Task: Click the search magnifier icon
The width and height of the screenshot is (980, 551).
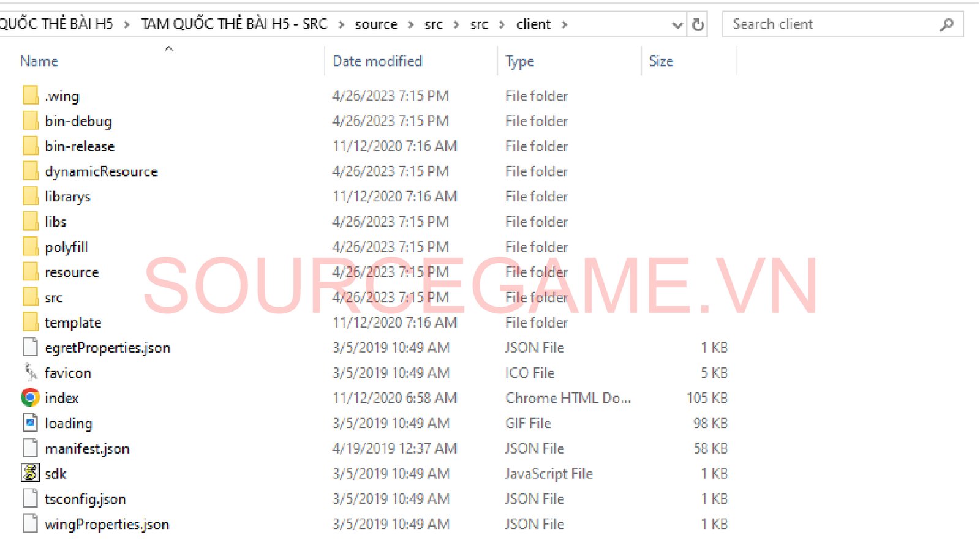Action: click(x=946, y=24)
